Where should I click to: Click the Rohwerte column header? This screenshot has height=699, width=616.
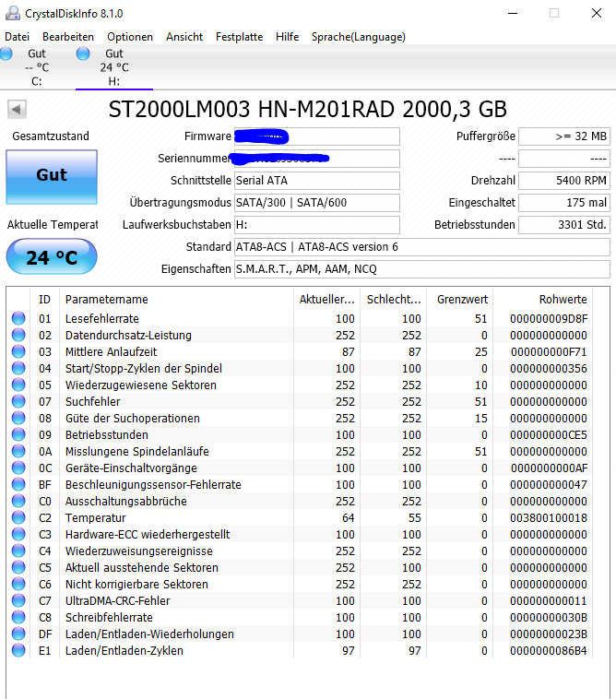pos(542,299)
